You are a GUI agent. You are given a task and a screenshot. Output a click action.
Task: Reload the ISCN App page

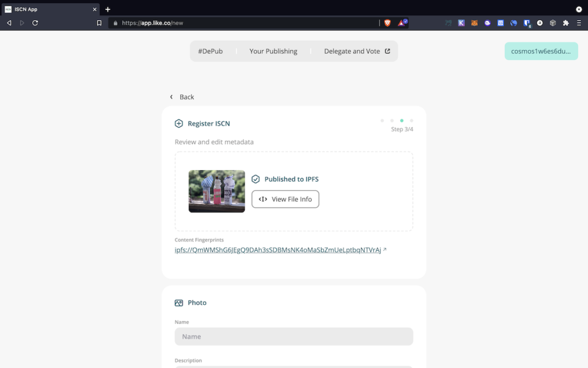click(x=35, y=23)
